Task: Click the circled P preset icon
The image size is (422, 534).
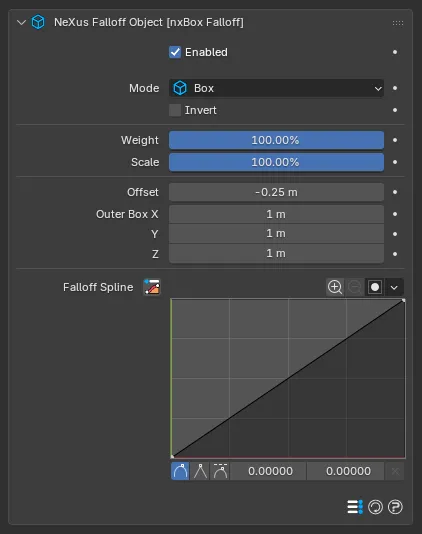Action: point(395,507)
